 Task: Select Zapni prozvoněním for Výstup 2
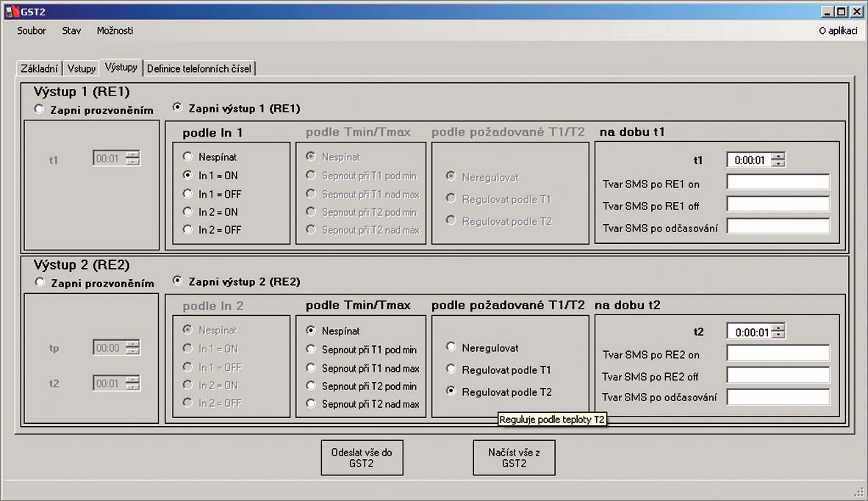(94, 283)
